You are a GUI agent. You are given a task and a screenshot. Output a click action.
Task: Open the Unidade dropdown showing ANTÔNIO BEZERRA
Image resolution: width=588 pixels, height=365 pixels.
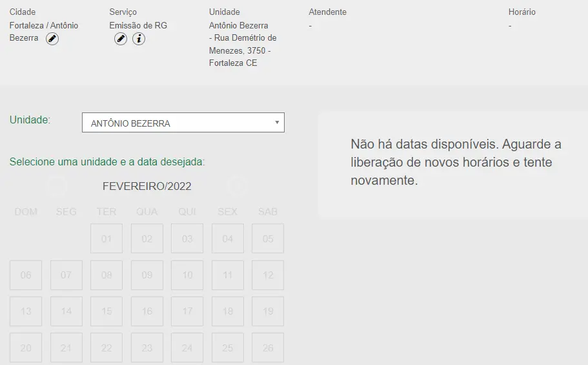[x=183, y=123]
